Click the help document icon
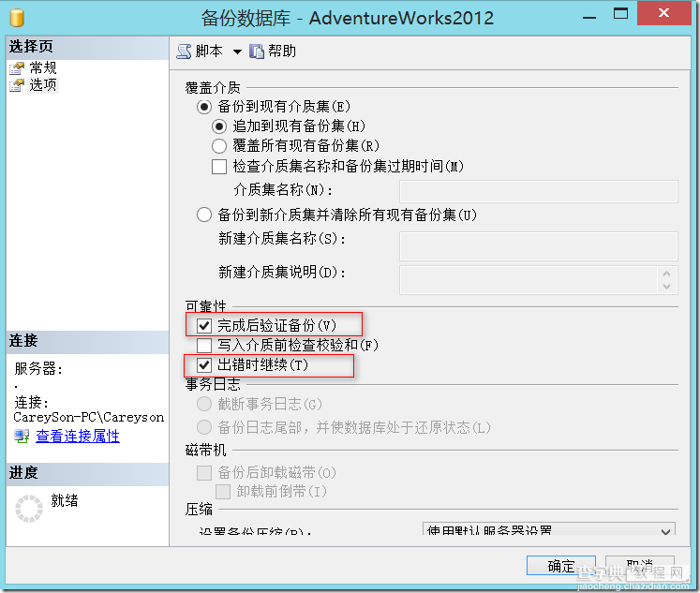This screenshot has width=700, height=593. 257,52
